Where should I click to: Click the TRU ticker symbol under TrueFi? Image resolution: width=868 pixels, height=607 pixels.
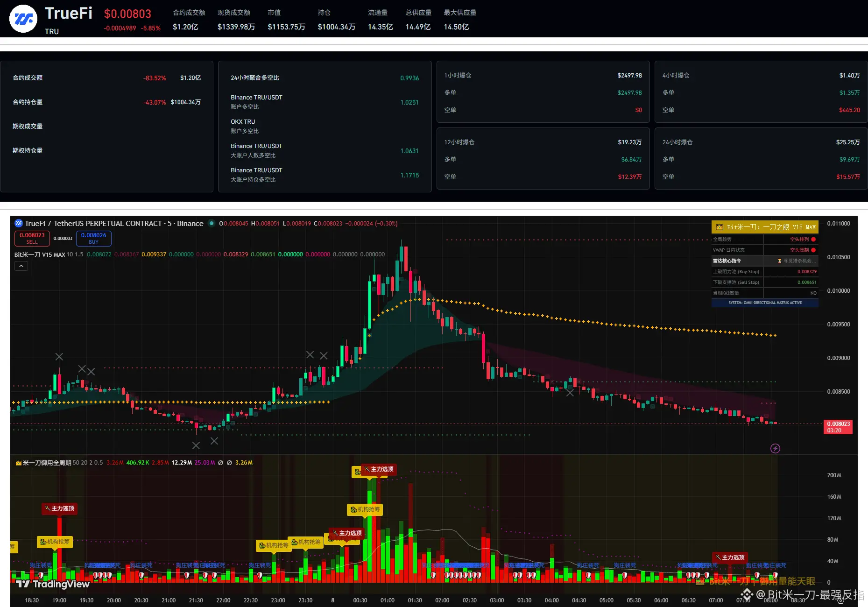pyautogui.click(x=52, y=32)
